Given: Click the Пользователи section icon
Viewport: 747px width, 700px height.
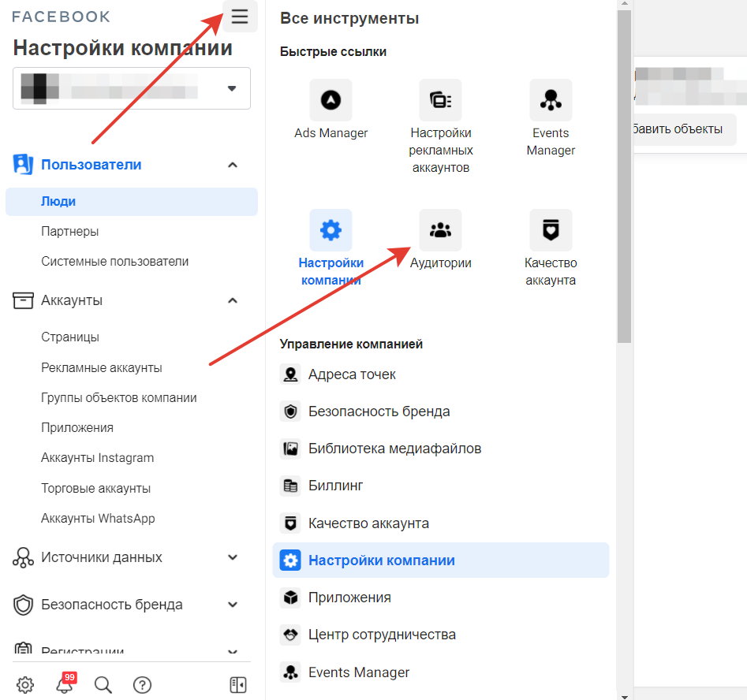Looking at the screenshot, I should click(x=22, y=164).
